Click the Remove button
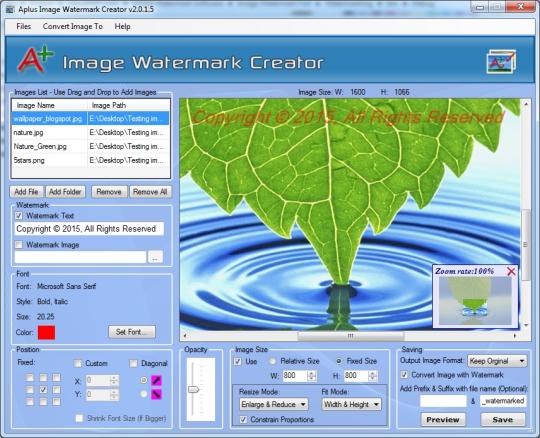This screenshot has height=438, width=540. (x=109, y=192)
